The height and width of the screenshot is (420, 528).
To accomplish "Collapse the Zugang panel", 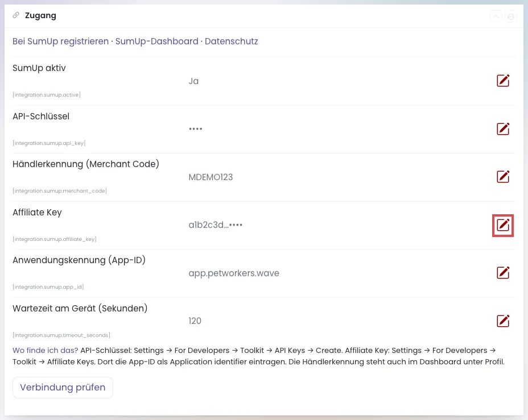I will [496, 16].
